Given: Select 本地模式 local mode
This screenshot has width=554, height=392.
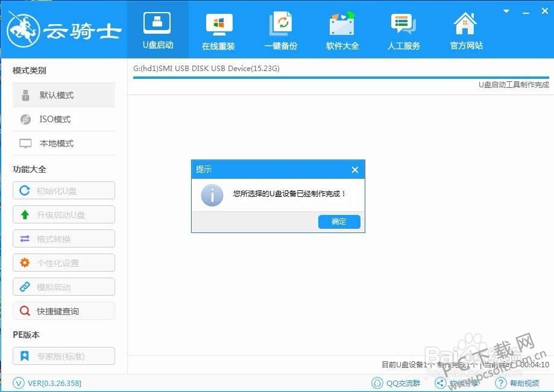Looking at the screenshot, I should click(x=63, y=143).
